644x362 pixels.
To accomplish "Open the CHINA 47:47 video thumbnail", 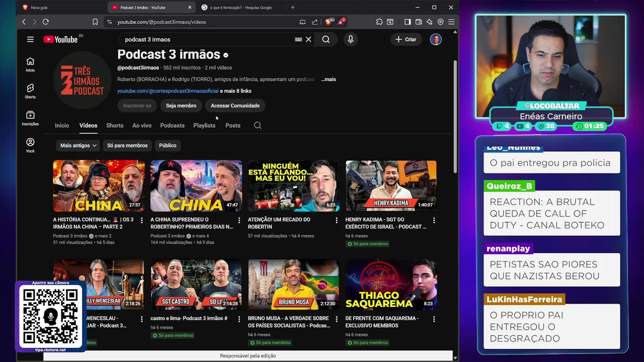I will click(196, 186).
